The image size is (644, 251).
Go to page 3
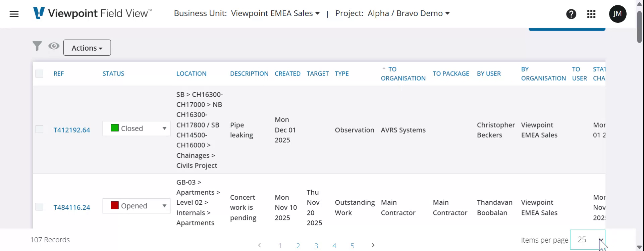point(316,246)
